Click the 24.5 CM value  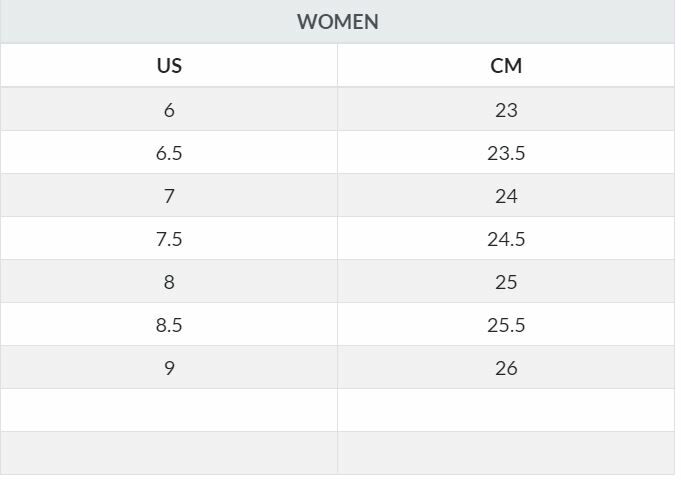coord(506,238)
